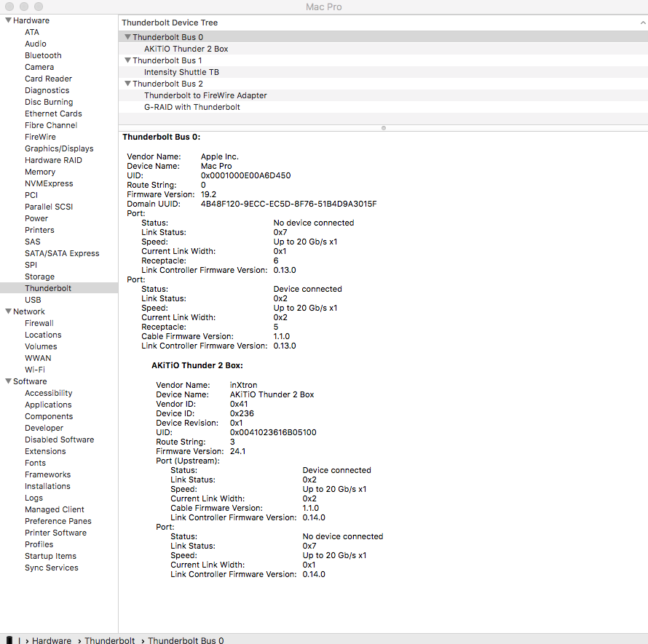Viewport: 648px width, 644px height.
Task: Open Frameworks under Software
Action: coord(47,474)
